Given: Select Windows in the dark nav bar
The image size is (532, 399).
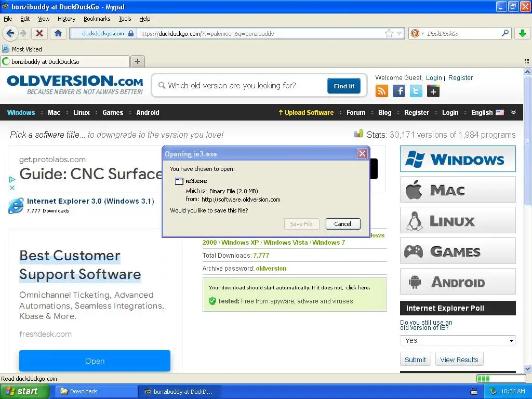Looking at the screenshot, I should click(21, 112).
